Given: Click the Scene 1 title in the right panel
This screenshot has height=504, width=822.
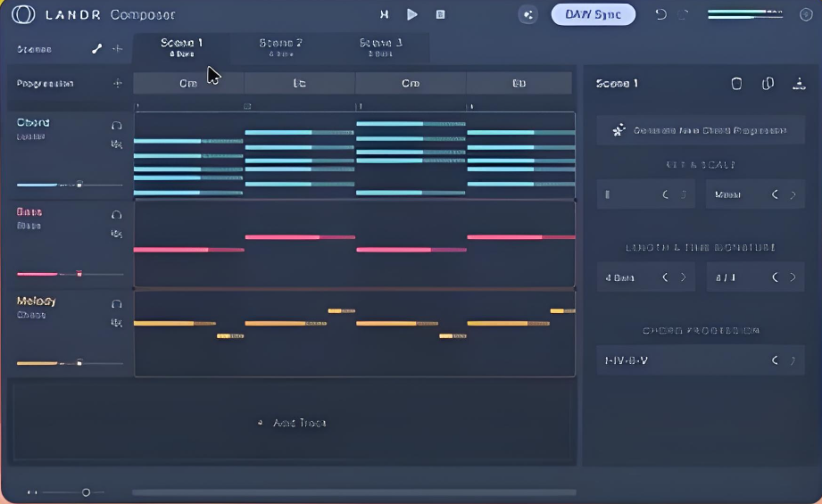Looking at the screenshot, I should [x=617, y=84].
